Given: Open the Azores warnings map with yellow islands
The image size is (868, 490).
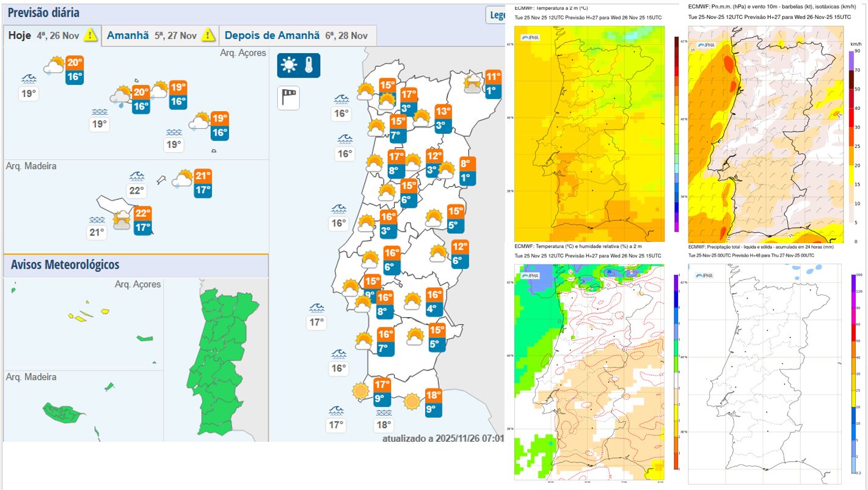Looking at the screenshot, I should tap(84, 324).
